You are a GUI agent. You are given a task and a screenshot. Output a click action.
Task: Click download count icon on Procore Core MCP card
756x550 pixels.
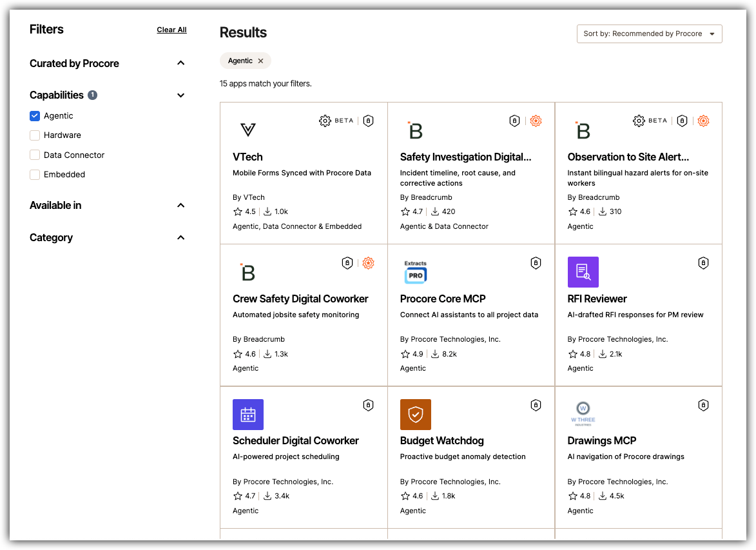435,353
